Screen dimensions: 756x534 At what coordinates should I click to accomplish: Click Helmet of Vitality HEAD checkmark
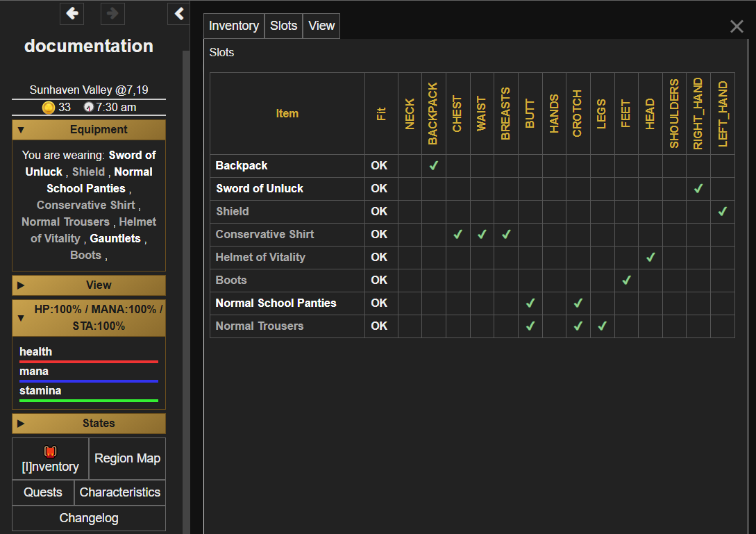click(x=650, y=257)
